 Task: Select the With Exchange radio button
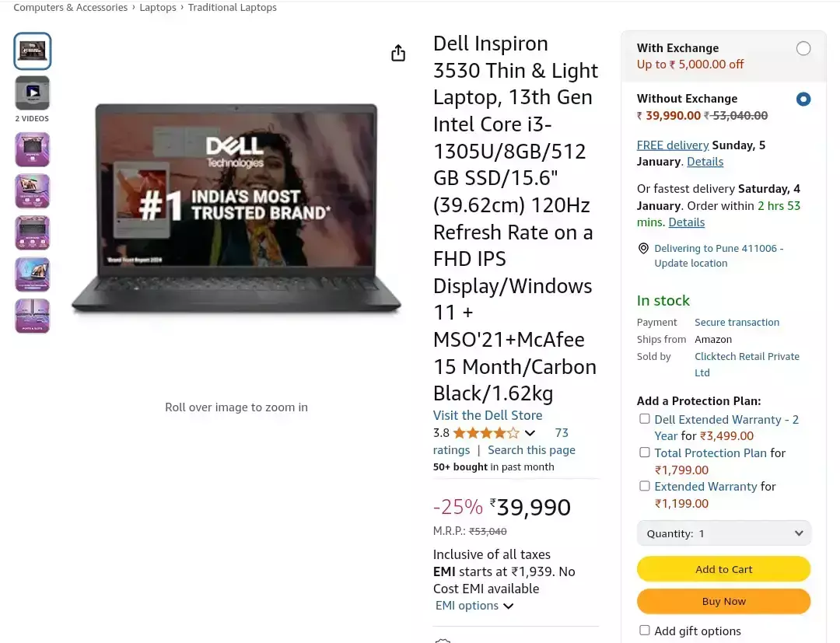[x=803, y=48]
